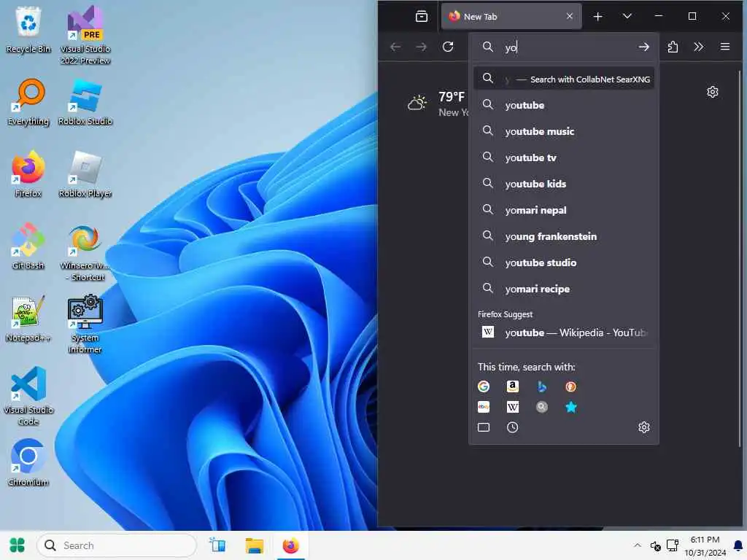
Task: Select Roblox Player desktop shortcut
Action: pos(85,174)
